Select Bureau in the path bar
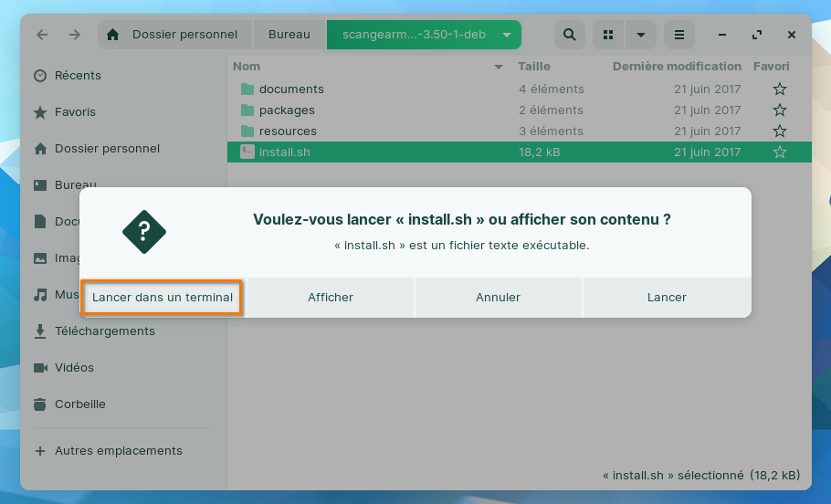This screenshot has width=831, height=504. pyautogui.click(x=289, y=36)
